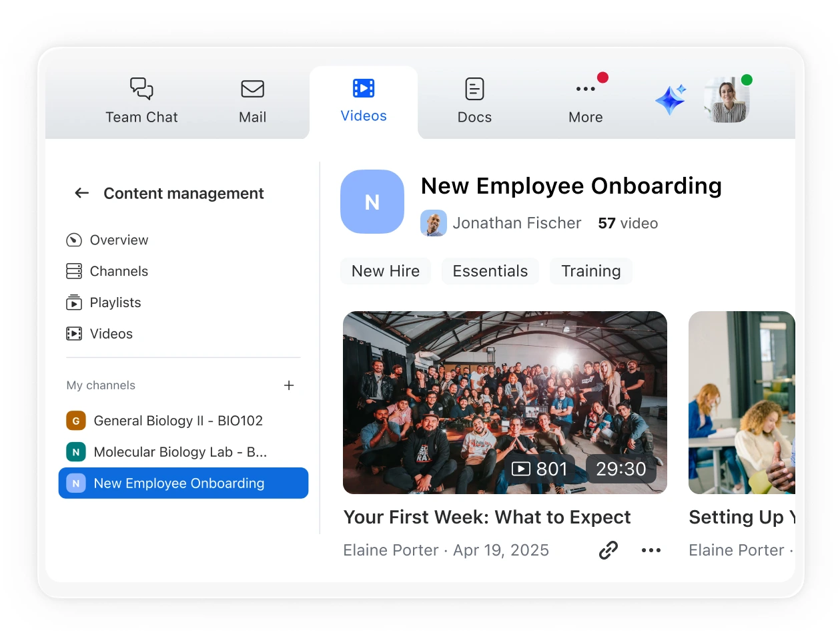Expand the More menu
The width and height of the screenshot is (840, 631).
pos(585,101)
